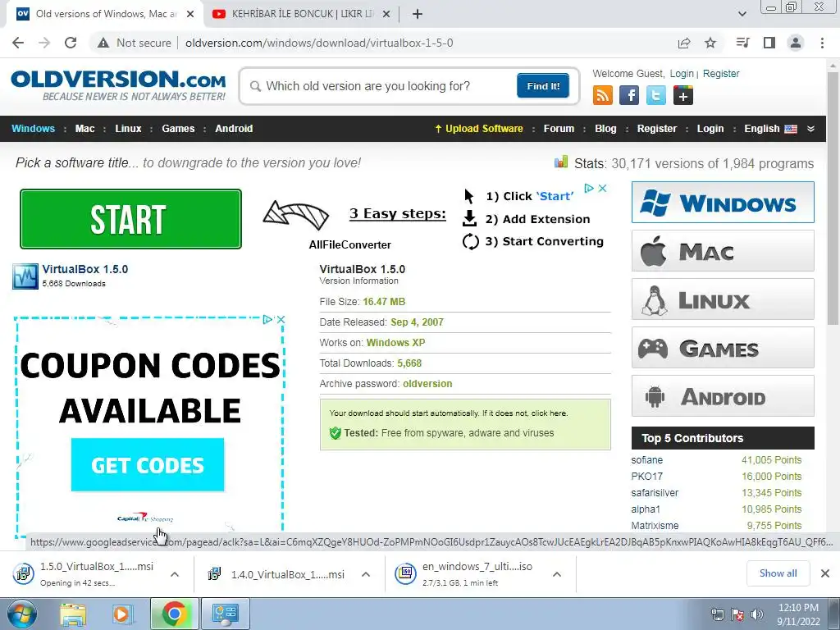Viewport: 840px width, 630px height.
Task: Toggle the Chrome side panel icon
Action: (769, 43)
